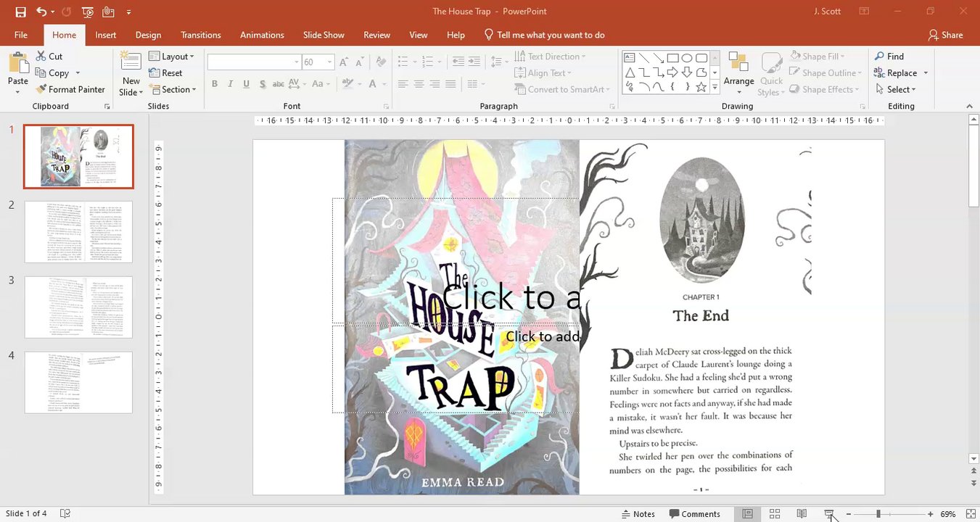Click the Arrange icon in Drawing group

(x=738, y=73)
